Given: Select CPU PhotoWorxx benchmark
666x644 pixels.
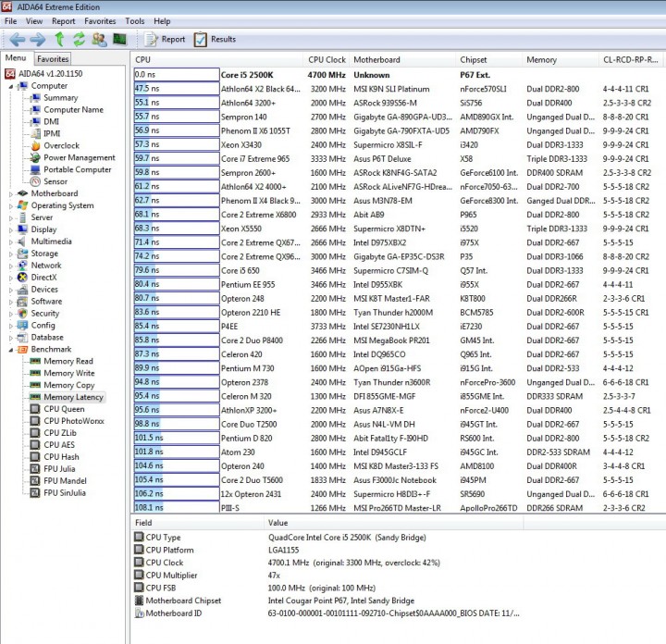Looking at the screenshot, I should (x=74, y=421).
